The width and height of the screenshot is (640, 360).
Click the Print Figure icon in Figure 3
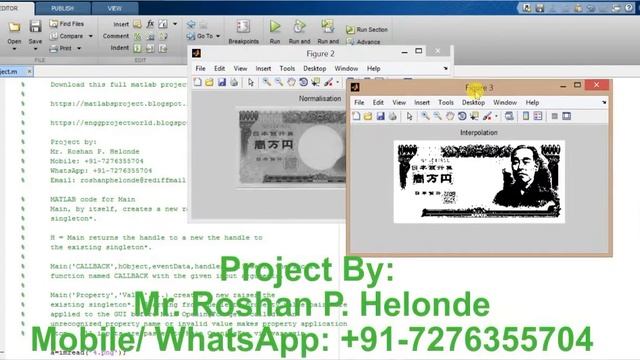pos(393,116)
